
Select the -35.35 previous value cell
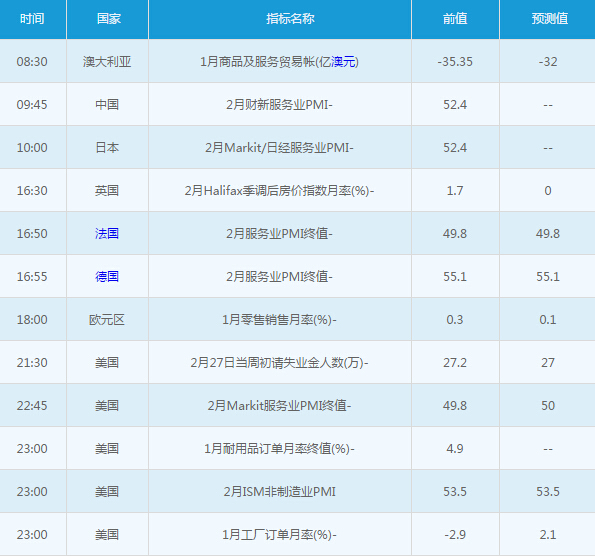(x=455, y=61)
